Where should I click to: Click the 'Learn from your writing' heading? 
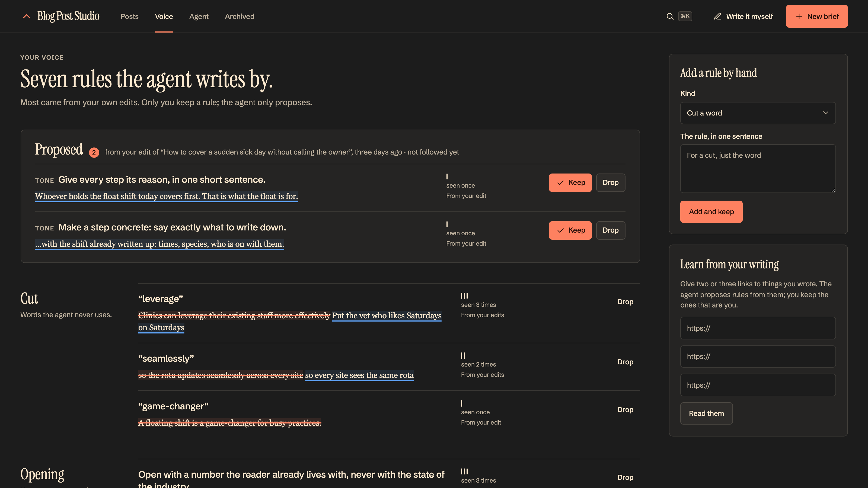(729, 264)
